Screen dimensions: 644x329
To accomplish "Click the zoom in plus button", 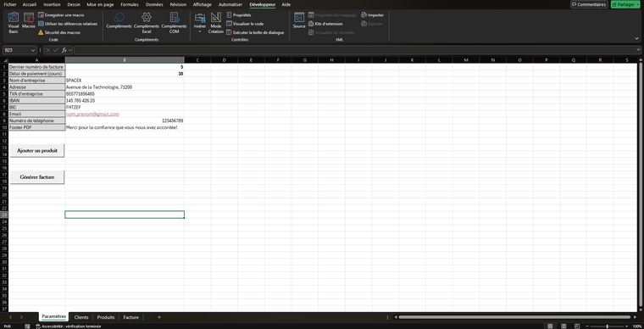I will [627, 326].
